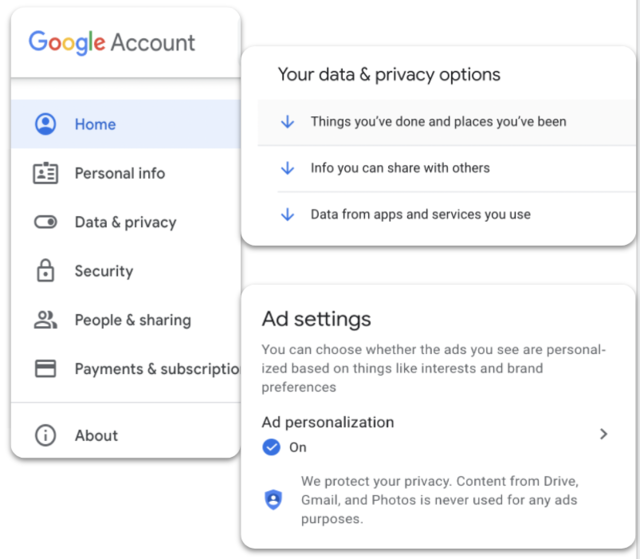Select Home in the sidebar menu
Screen dimensions: 640x559
(95, 124)
